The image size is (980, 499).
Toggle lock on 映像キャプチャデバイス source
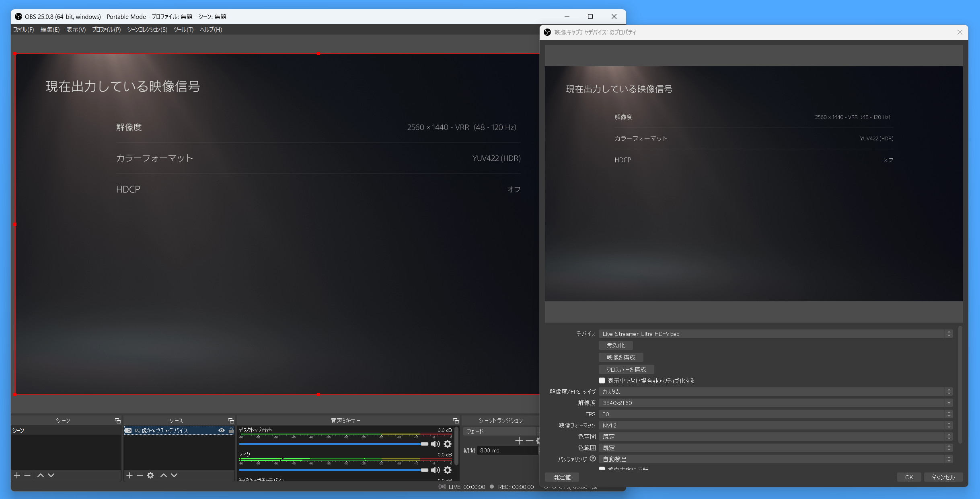pos(231,430)
